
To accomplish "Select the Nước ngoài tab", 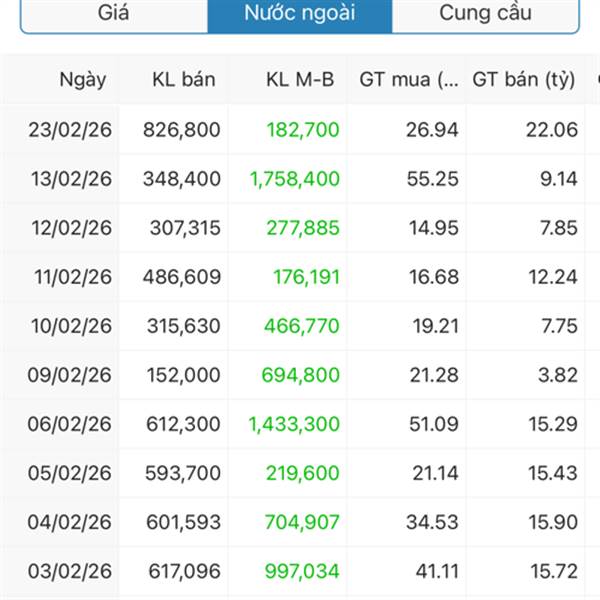I will [299, 14].
